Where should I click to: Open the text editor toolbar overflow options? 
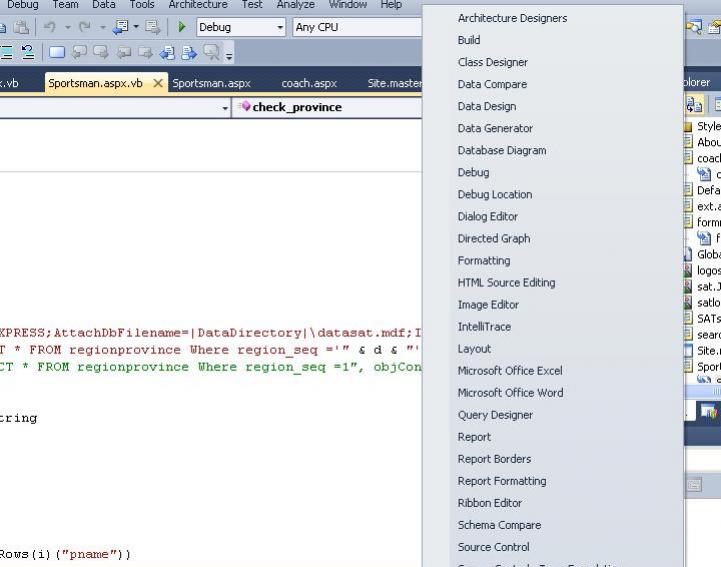(229, 56)
